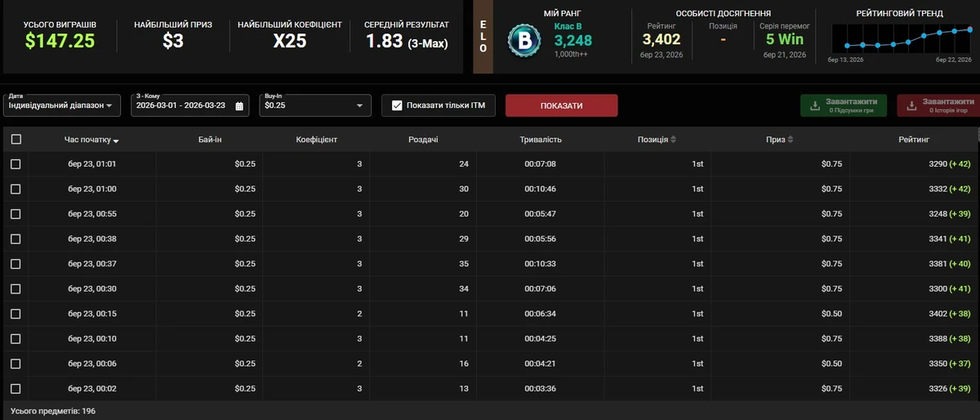Click download icon on green Завантажити button
The width and height of the screenshot is (980, 420).
click(x=814, y=105)
